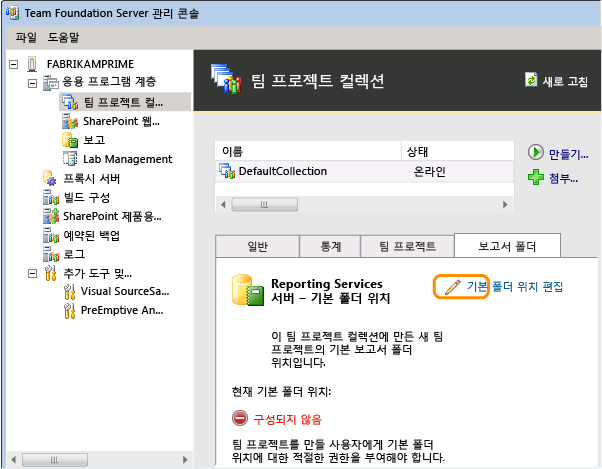Select the DefaultCollection name cell
Image resolution: width=602 pixels, height=469 pixels.
coord(283,171)
